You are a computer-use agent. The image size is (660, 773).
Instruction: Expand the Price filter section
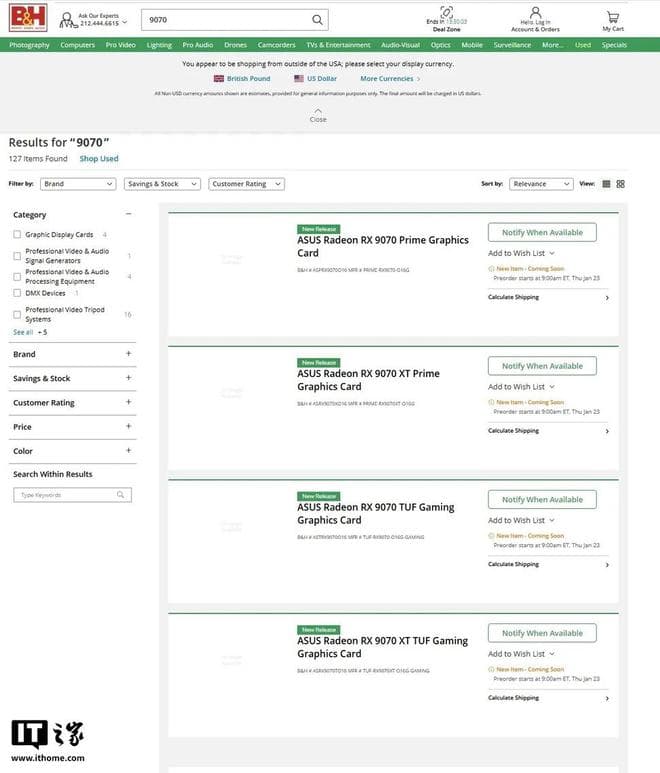click(128, 427)
